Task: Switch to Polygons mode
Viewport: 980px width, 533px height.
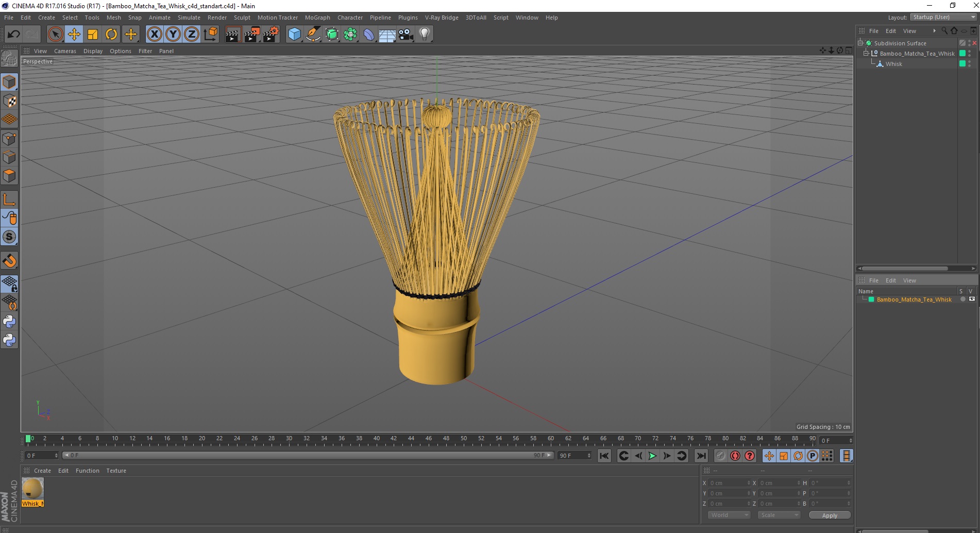Action: [9, 176]
